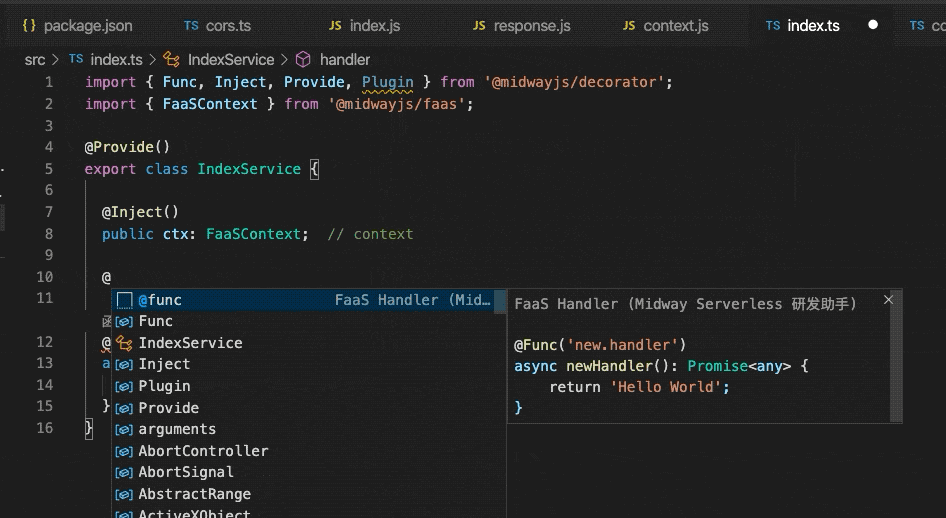Click the '@midwayjs/faas' import string
Screen dimensions: 946x518
click(401, 104)
